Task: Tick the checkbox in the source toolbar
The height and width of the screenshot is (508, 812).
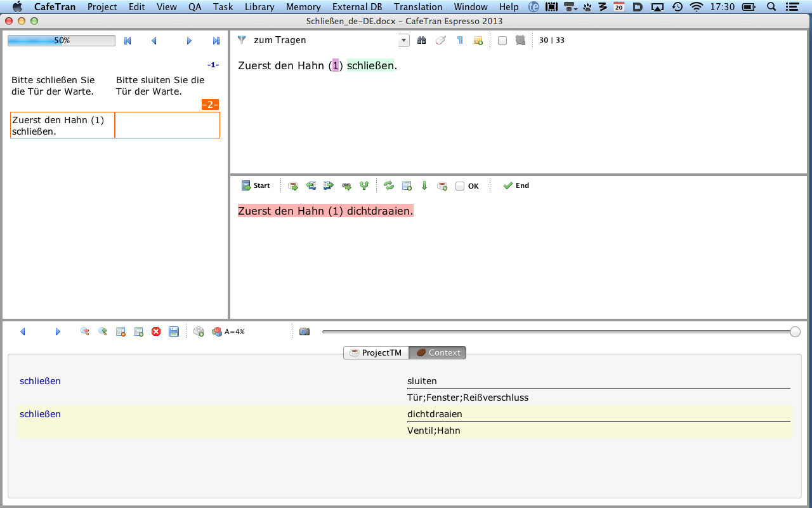Action: click(502, 41)
